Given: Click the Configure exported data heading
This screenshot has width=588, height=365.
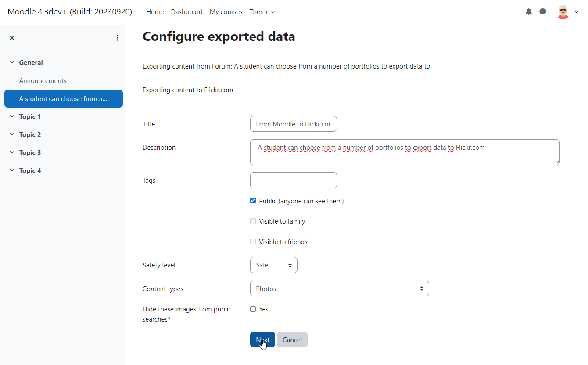Looking at the screenshot, I should click(x=219, y=36).
